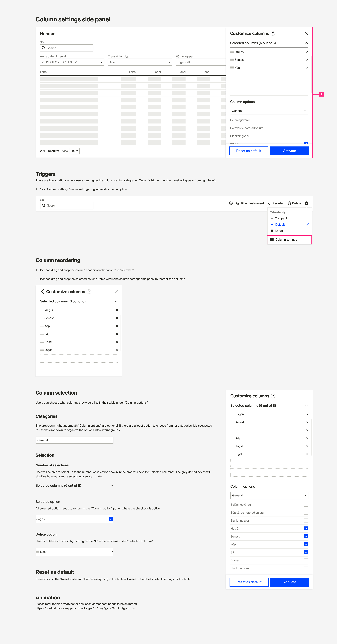The width and height of the screenshot is (337, 644).
Task: Click Search field under Header section
Action: point(67,48)
